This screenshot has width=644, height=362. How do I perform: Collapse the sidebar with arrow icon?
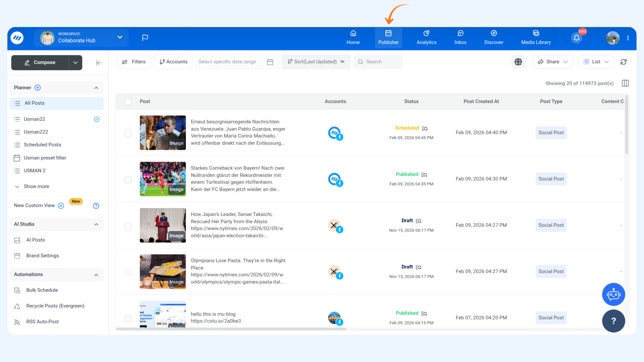[99, 63]
